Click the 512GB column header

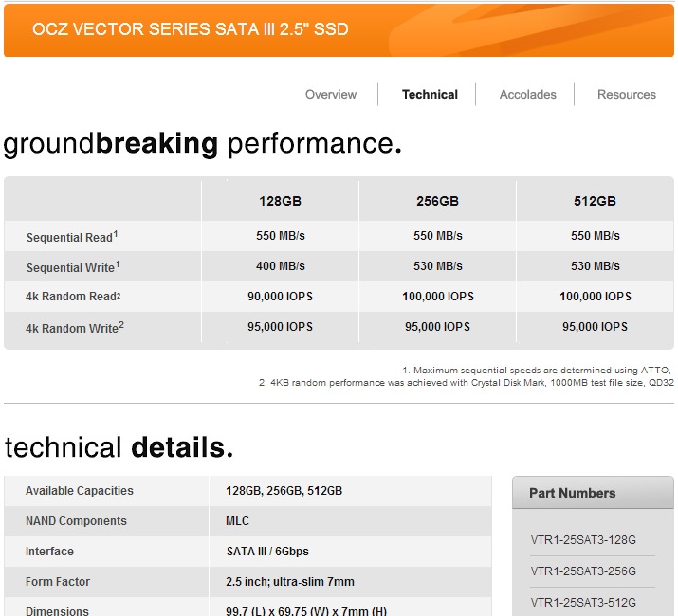pyautogui.click(x=595, y=201)
